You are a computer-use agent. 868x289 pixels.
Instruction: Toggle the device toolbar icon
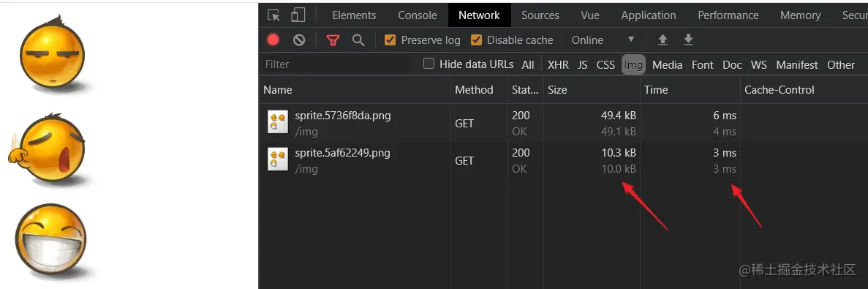click(x=298, y=15)
